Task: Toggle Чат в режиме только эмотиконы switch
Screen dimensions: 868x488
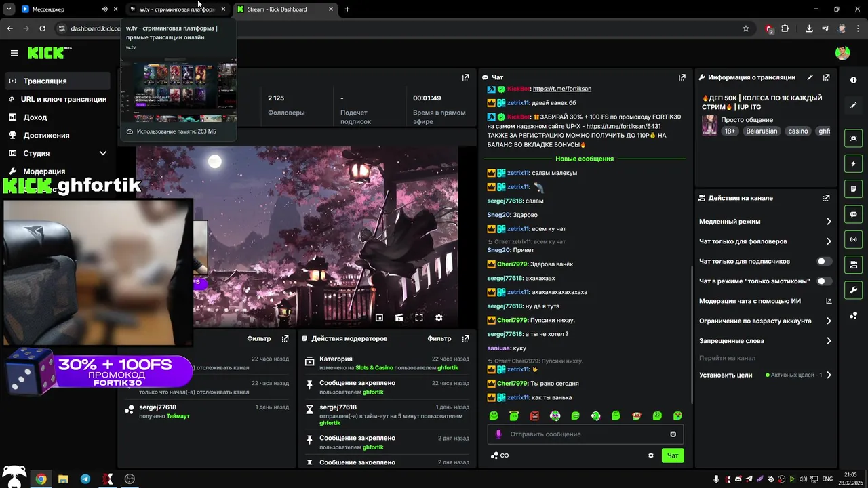Action: [x=824, y=281]
